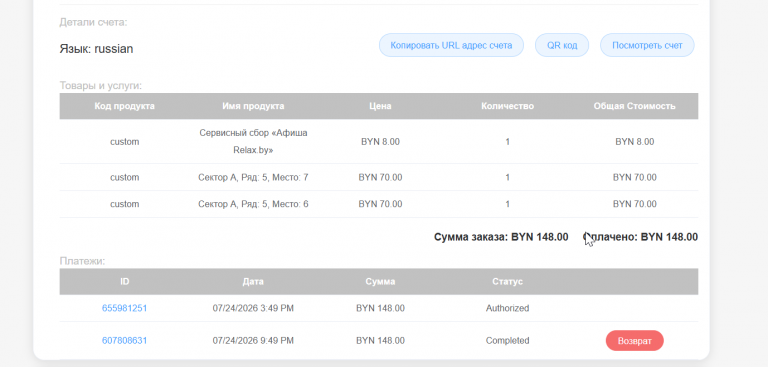The image size is (768, 367).
Task: Click price 'BYN 70.00' in Место: 6 row
Action: pyautogui.click(x=381, y=204)
